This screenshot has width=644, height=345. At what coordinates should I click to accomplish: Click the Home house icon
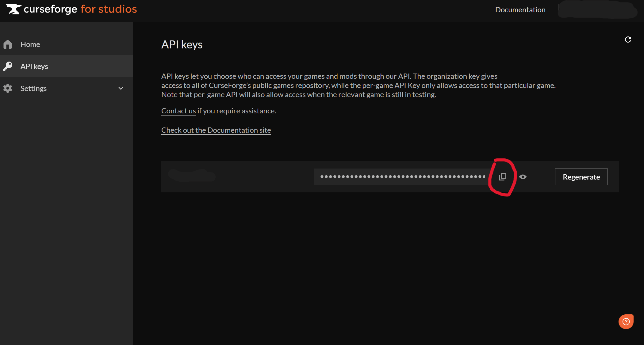[8, 44]
